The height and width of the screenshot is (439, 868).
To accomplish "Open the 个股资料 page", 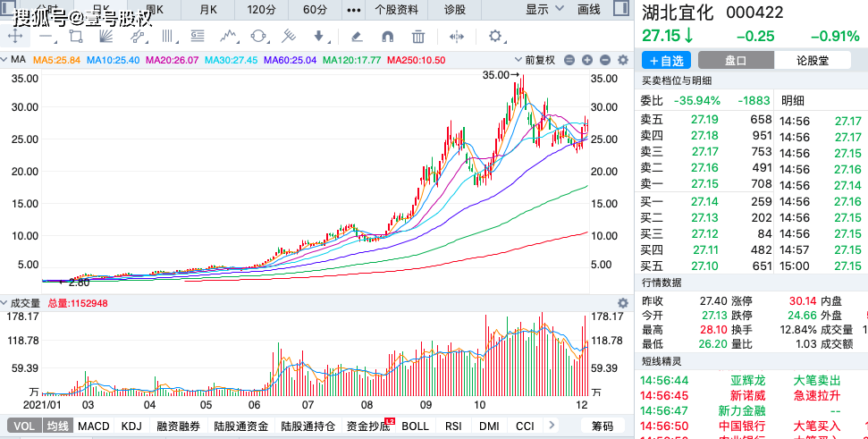I will 396,10.
